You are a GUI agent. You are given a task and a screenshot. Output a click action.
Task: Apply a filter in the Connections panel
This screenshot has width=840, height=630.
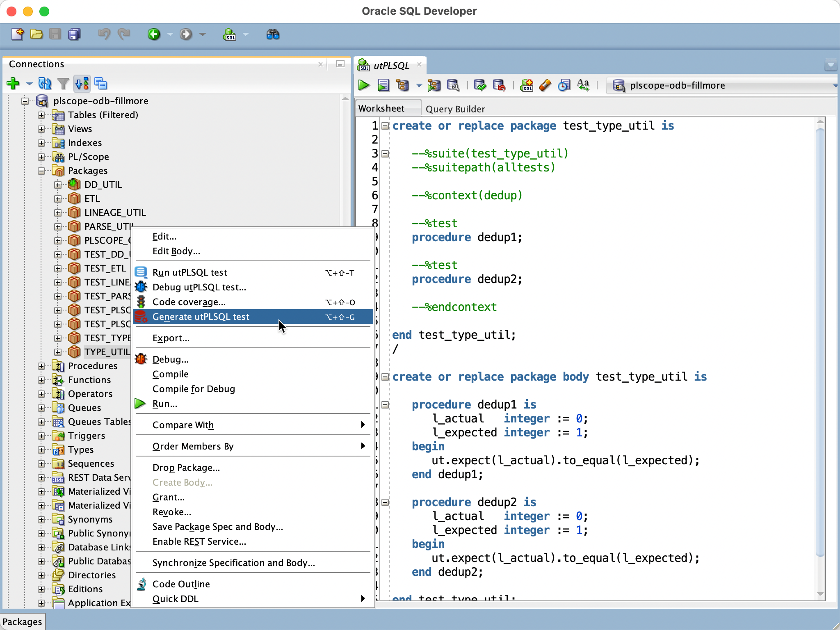[63, 84]
